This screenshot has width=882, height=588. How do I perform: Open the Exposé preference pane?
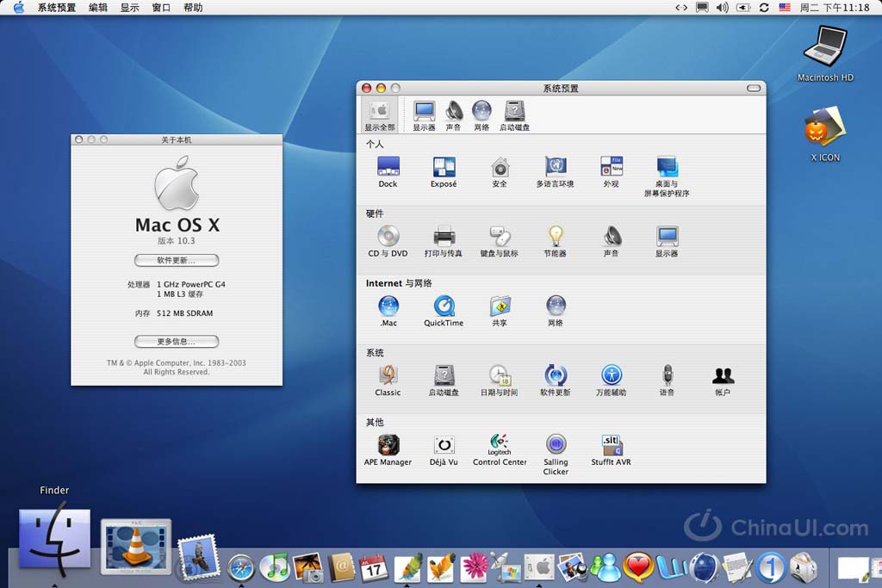[x=444, y=172]
